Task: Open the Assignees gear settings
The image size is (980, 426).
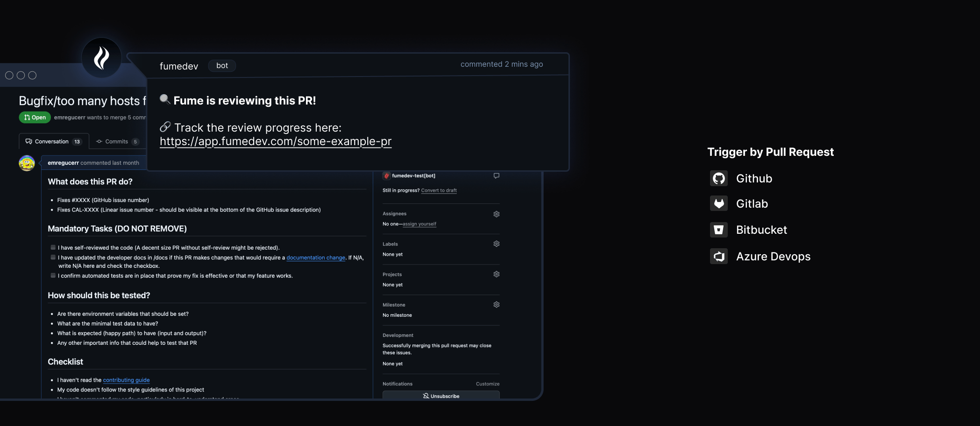Action: pos(497,214)
